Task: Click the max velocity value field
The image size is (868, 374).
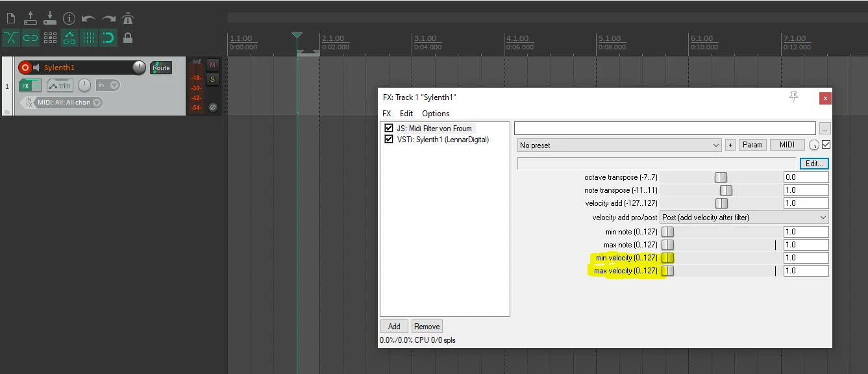Action: pyautogui.click(x=806, y=271)
